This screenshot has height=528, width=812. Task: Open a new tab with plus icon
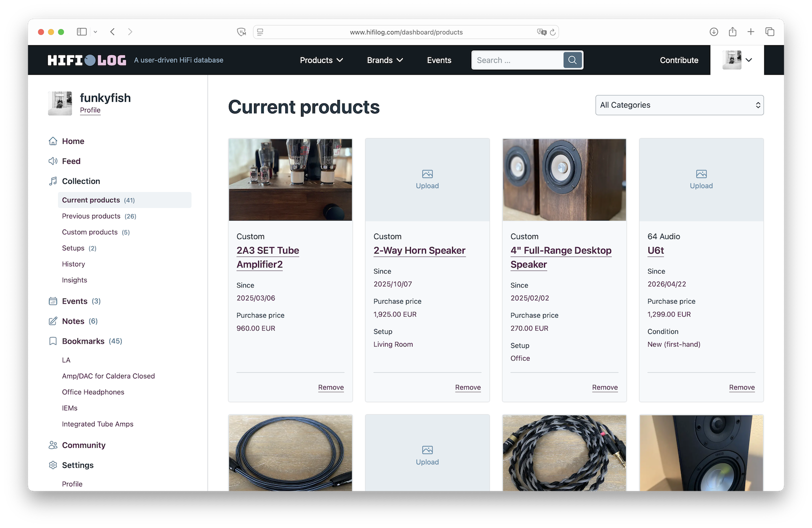(x=751, y=31)
